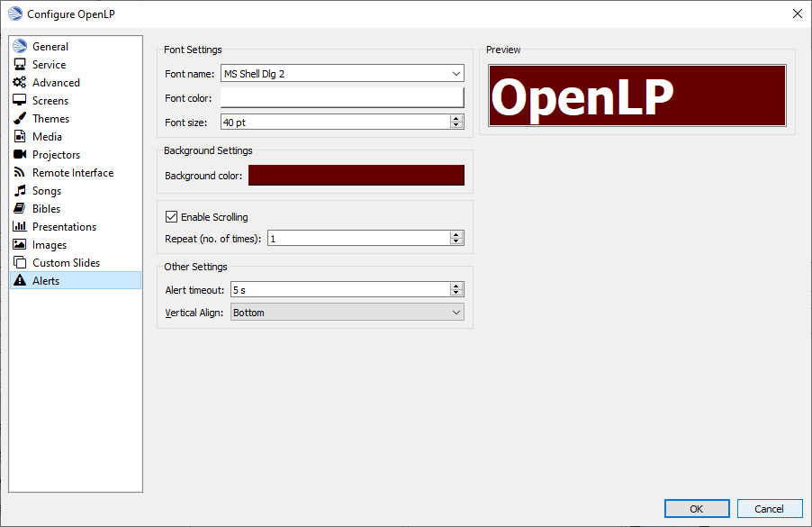
Task: Select the Alerts warning triangle icon
Action: (x=20, y=280)
